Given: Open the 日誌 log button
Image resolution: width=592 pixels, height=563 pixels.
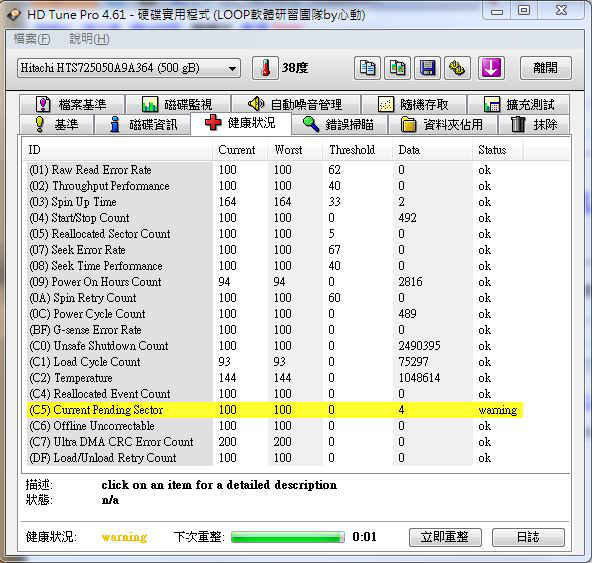Looking at the screenshot, I should [x=528, y=537].
